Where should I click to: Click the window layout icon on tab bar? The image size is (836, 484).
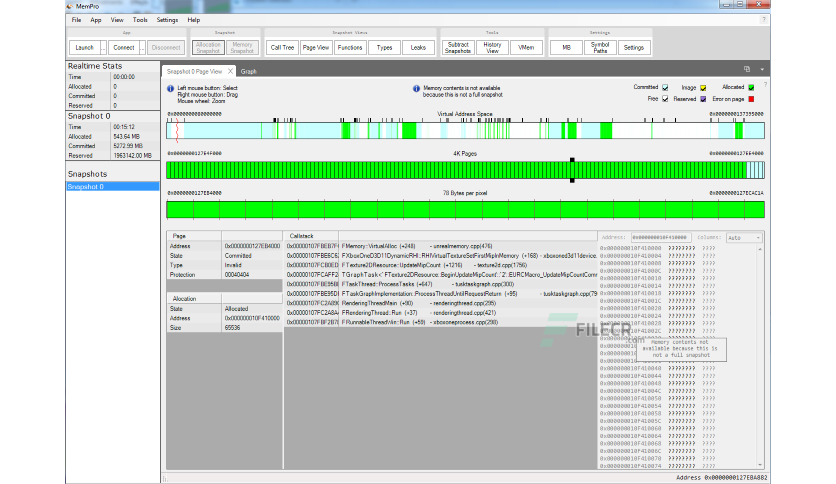pos(746,69)
